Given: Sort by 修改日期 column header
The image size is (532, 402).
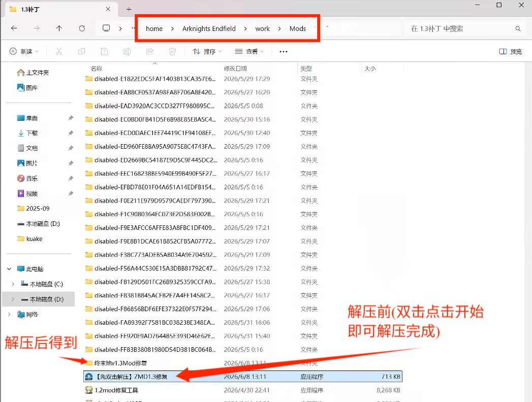Looking at the screenshot, I should point(235,69).
